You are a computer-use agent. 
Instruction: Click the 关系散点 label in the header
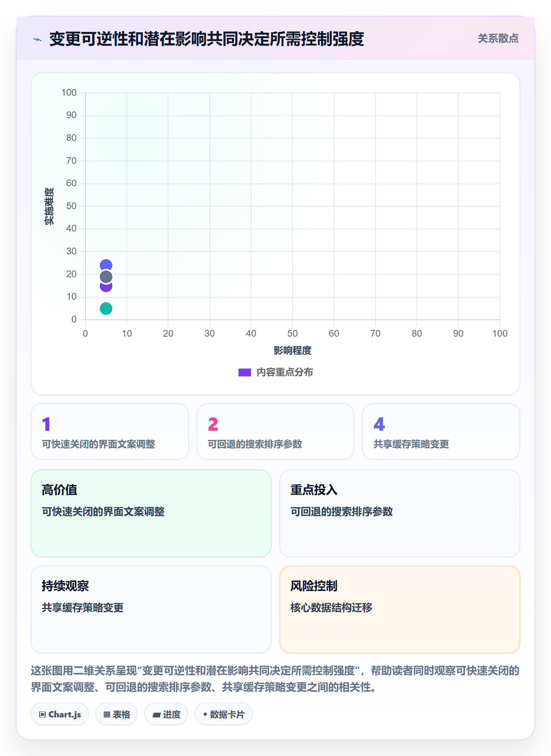tap(498, 39)
